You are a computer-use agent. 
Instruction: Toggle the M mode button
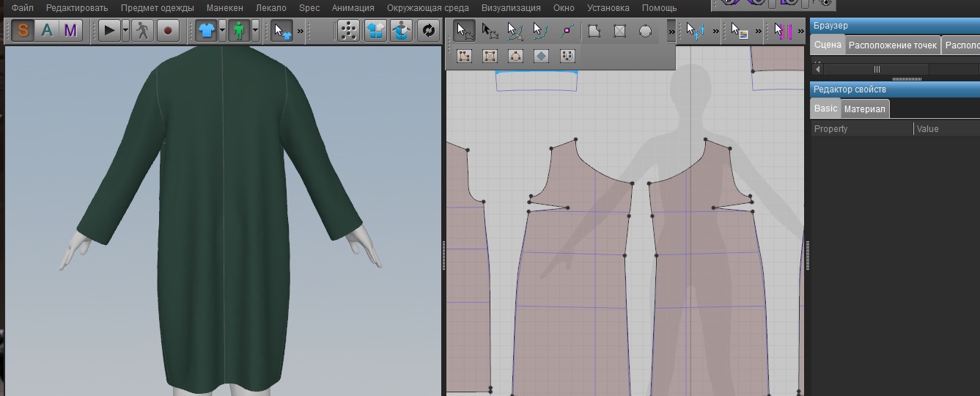click(70, 31)
